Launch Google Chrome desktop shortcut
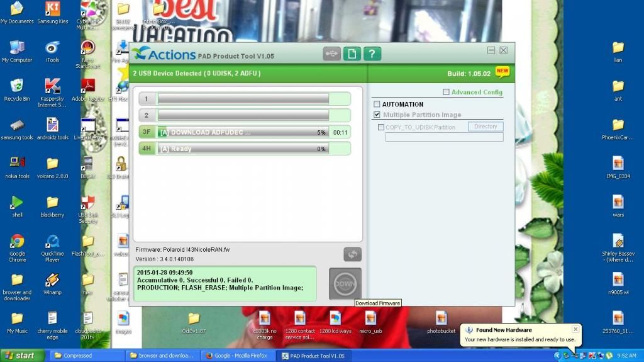This screenshot has width=644, height=362. 17,248
